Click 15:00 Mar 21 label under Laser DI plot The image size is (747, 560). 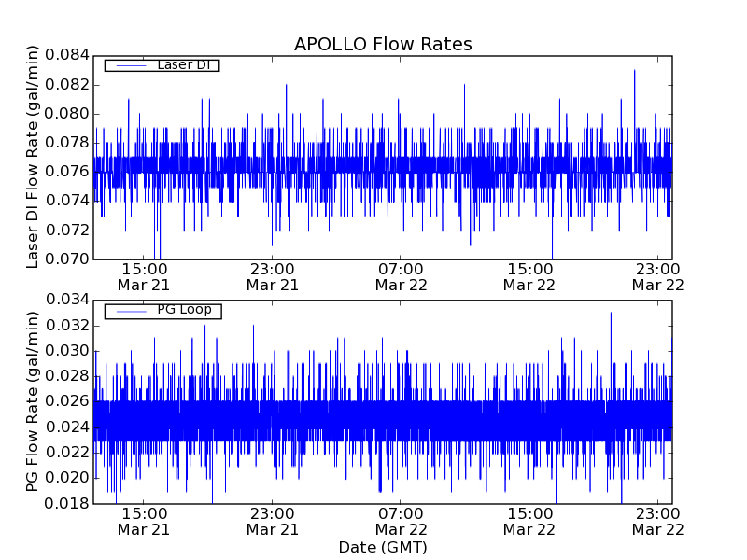point(144,277)
